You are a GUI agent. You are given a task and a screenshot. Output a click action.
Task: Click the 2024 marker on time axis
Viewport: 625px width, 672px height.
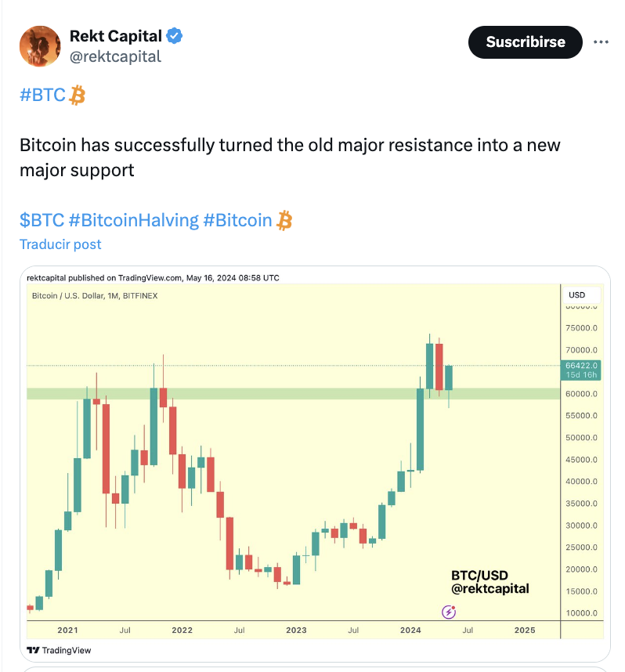(410, 630)
